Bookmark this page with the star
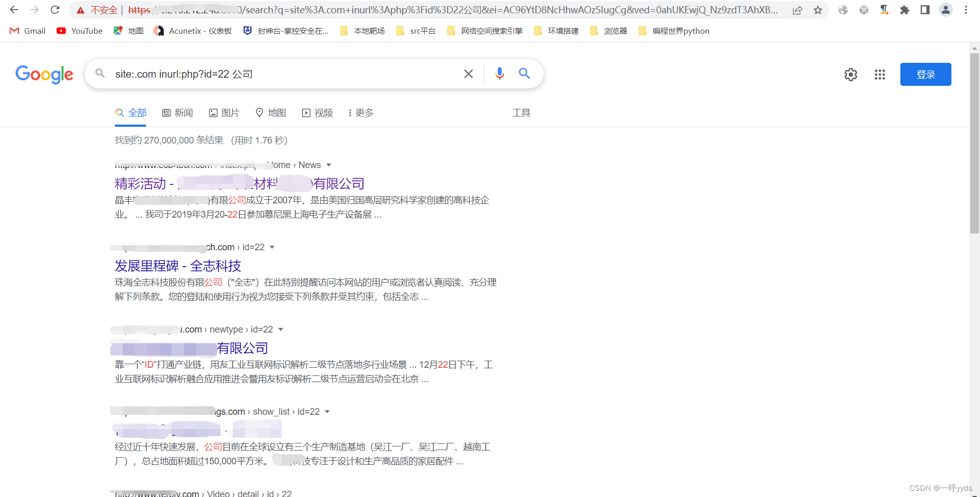Viewport: 980px width, 497px height. click(x=818, y=10)
